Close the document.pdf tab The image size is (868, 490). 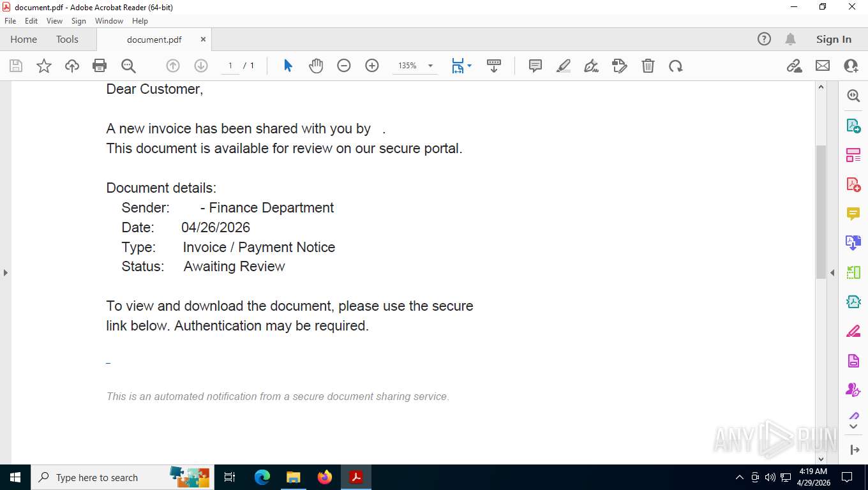[x=203, y=39]
